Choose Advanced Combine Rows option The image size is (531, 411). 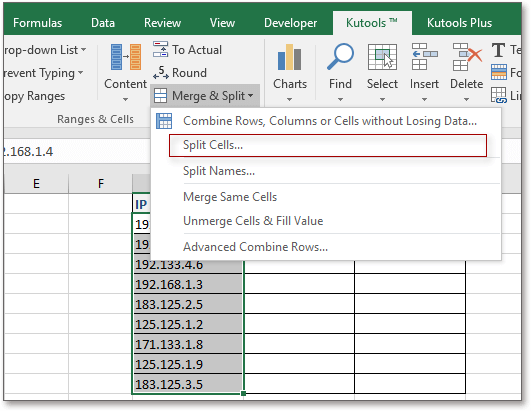[x=325, y=247]
